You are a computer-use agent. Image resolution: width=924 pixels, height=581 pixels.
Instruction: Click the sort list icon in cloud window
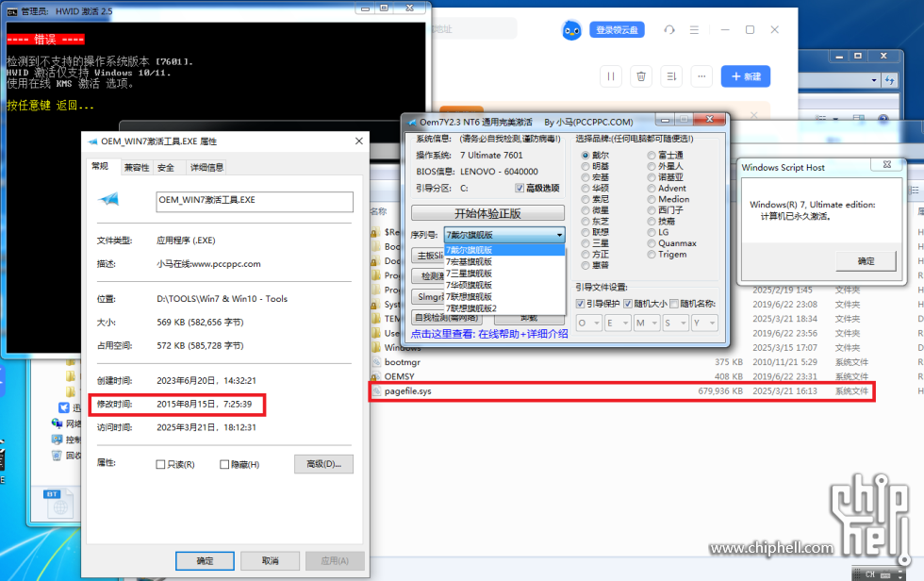(x=671, y=76)
